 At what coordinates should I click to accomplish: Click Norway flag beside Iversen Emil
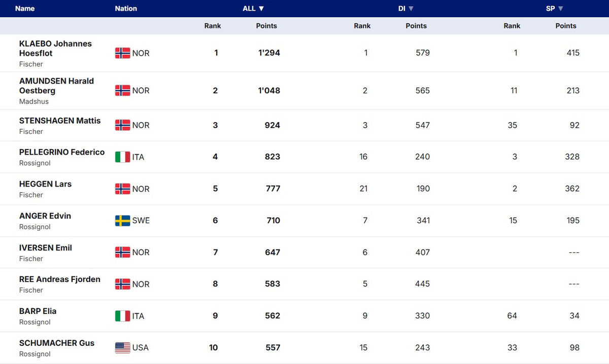pos(122,252)
